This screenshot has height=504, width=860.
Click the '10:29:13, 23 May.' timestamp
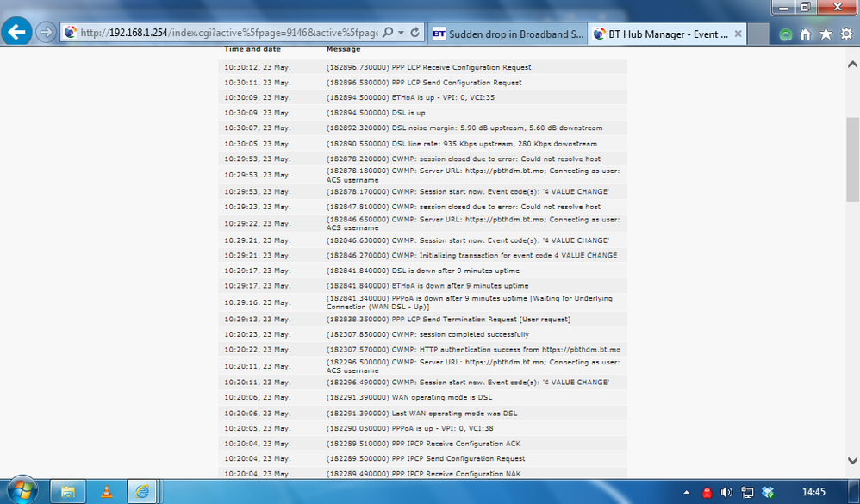[x=258, y=319]
